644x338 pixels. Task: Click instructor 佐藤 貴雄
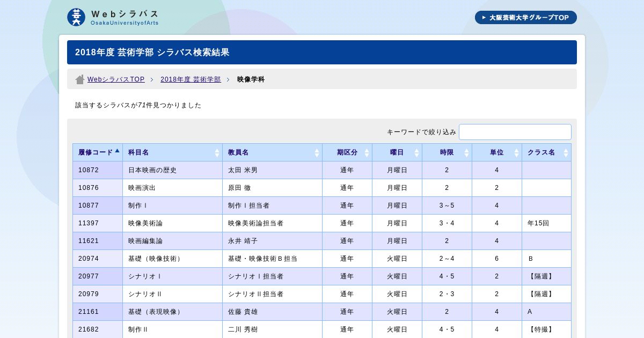[243, 312]
